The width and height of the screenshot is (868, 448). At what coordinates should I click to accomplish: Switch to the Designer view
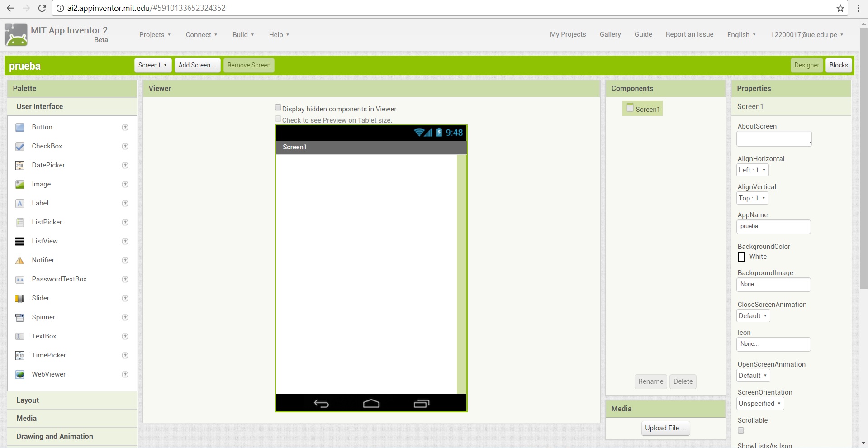coord(806,65)
